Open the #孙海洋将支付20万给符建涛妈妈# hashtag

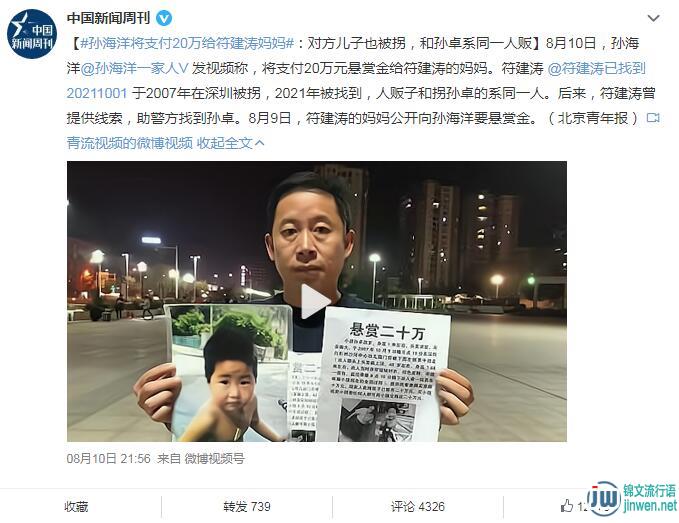188,43
